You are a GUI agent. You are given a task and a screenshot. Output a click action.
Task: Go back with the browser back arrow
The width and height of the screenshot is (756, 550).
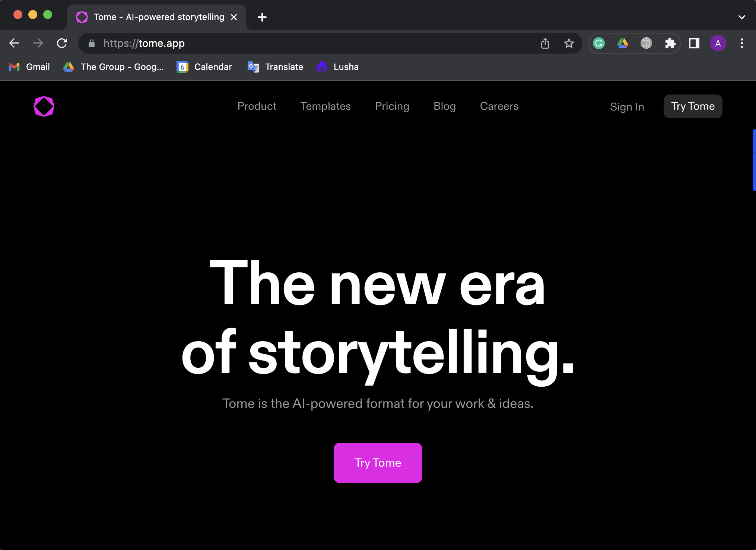click(14, 43)
